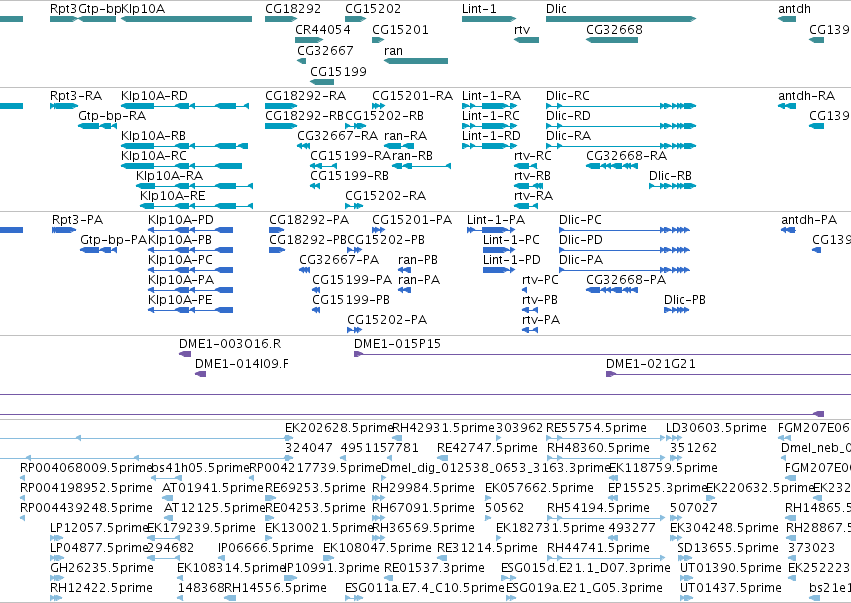Click the rtv gene label

522,29
